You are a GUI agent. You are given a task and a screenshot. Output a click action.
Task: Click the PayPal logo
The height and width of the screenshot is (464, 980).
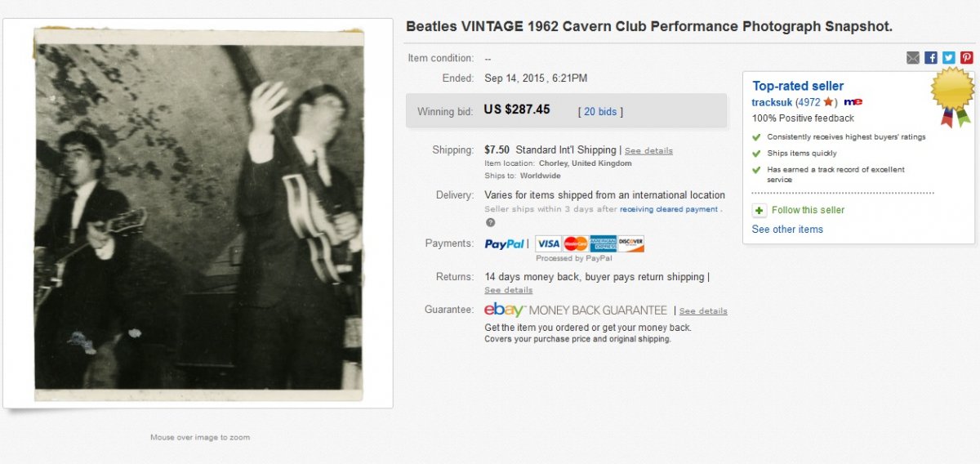[505, 243]
